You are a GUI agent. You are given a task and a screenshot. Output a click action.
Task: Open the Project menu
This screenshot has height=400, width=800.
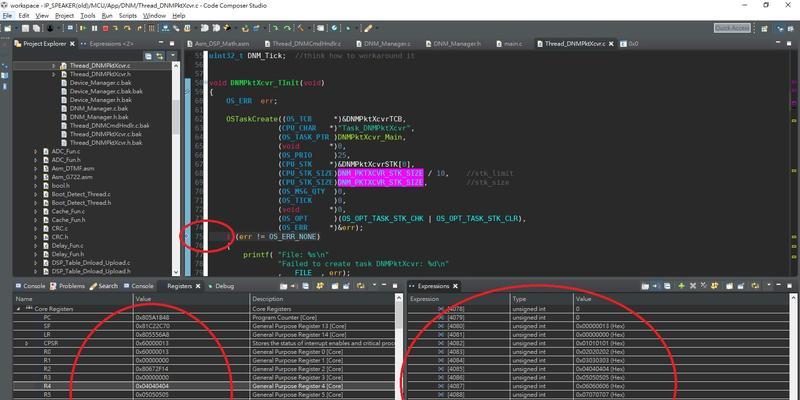click(64, 16)
